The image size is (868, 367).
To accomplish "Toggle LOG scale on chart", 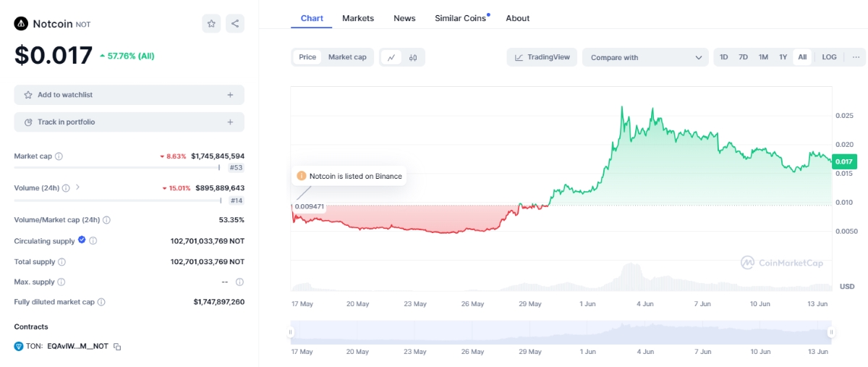I will click(x=829, y=57).
